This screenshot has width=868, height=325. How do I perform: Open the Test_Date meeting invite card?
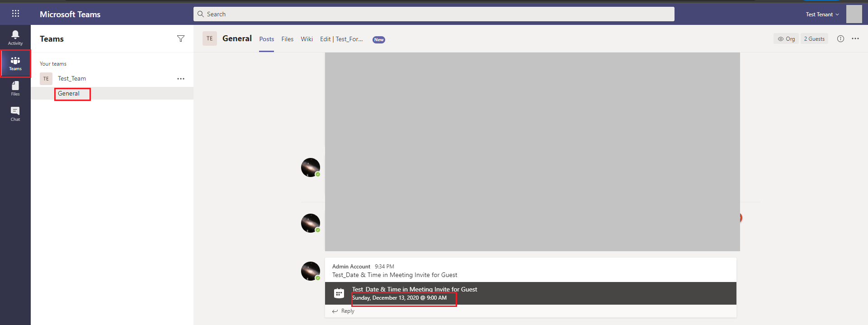531,293
